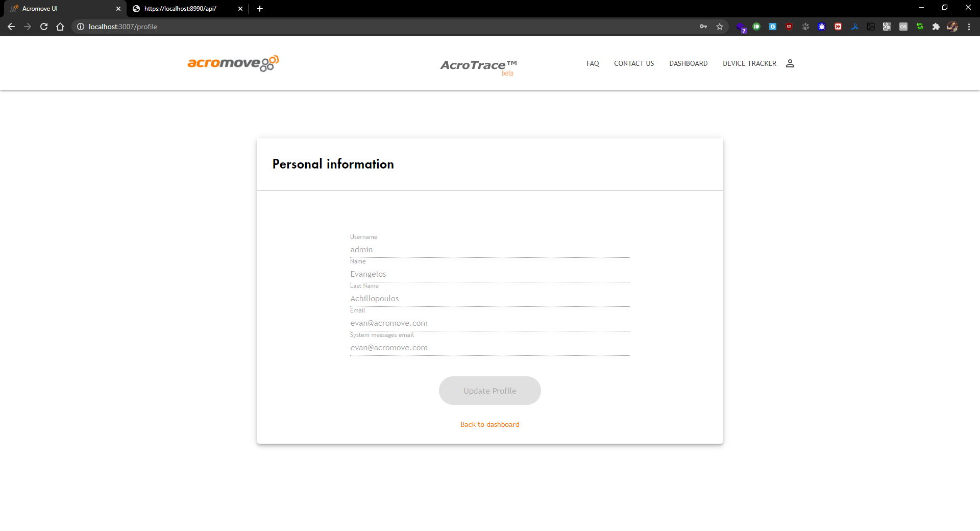The width and height of the screenshot is (980, 531).
Task: Open the Extensions puzzle piece menu
Action: pos(936,27)
